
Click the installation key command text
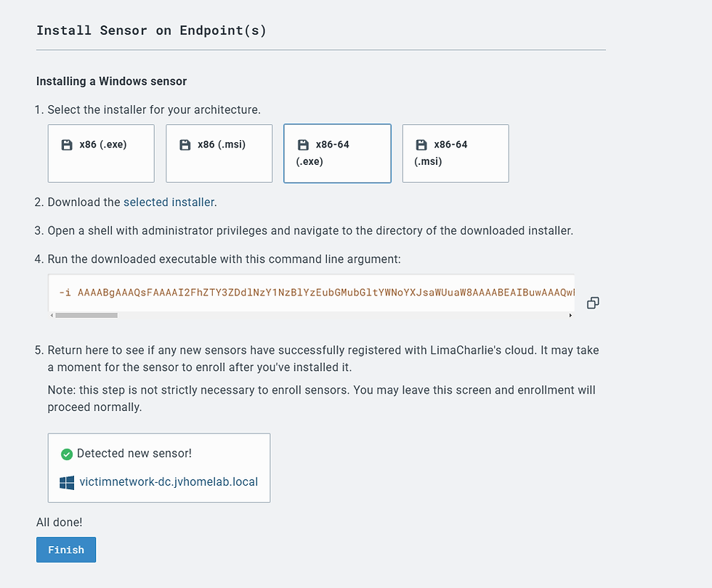coord(317,292)
